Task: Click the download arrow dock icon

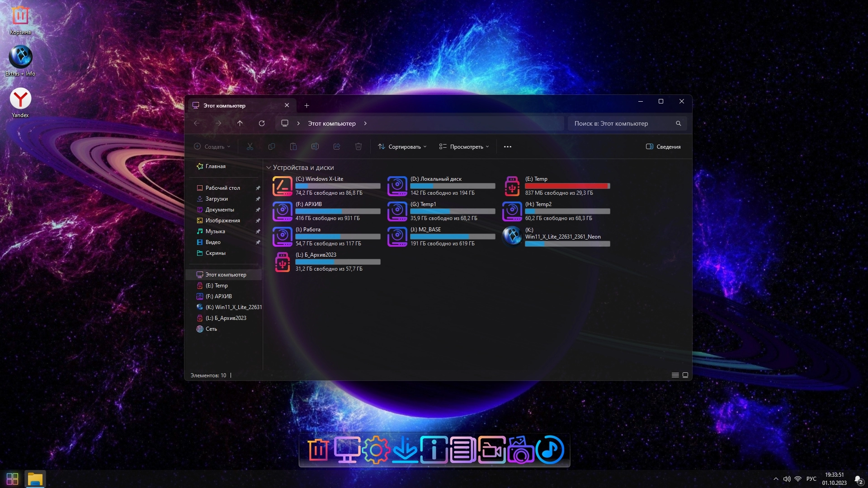Action: coord(405,450)
